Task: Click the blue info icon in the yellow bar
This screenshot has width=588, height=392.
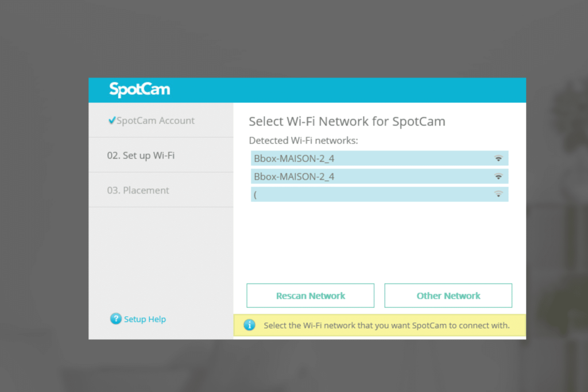Action: (x=249, y=325)
